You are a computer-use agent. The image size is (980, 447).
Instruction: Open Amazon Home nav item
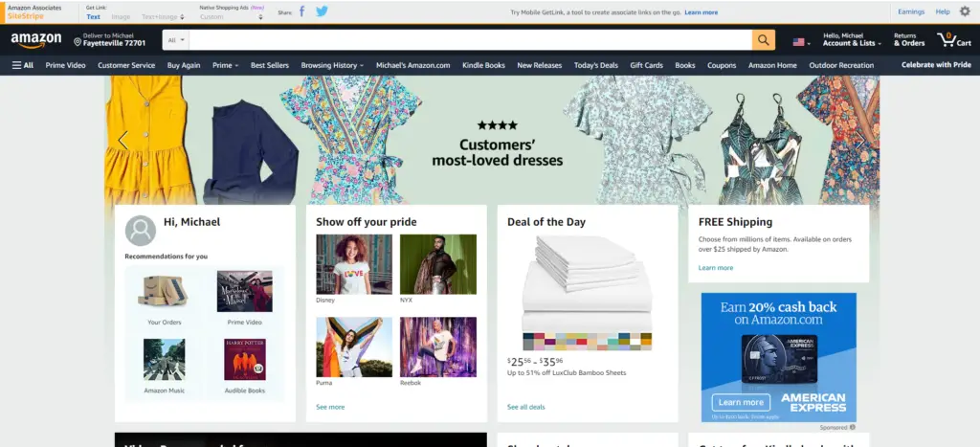pos(772,65)
